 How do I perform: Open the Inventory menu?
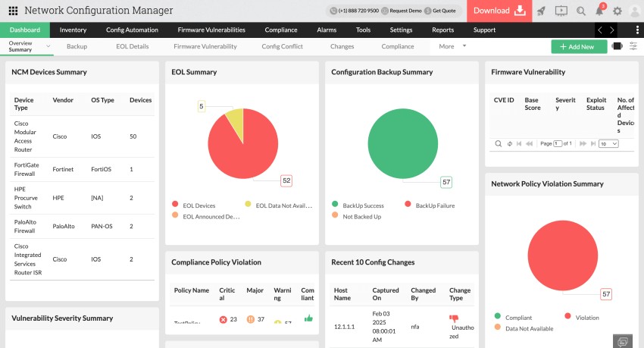73,30
